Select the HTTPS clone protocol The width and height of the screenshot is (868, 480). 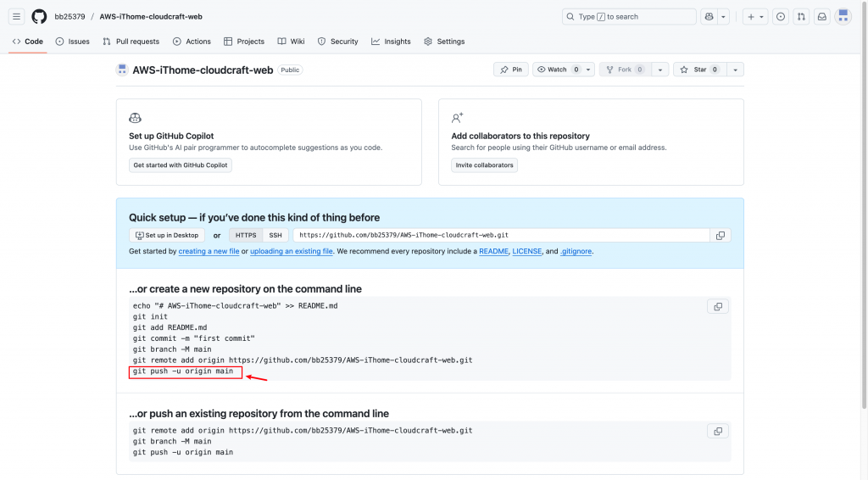click(x=246, y=235)
